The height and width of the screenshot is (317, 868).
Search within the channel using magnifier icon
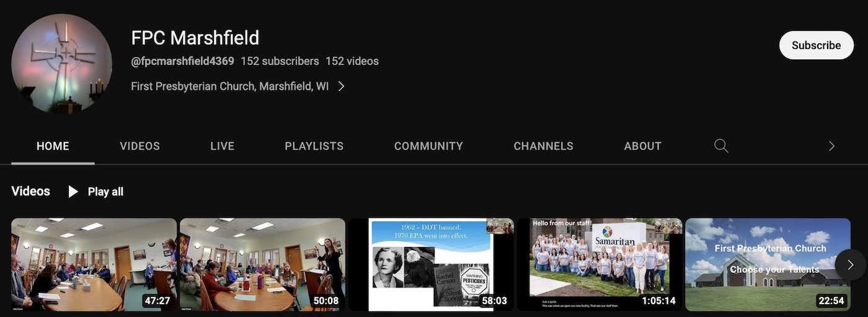pyautogui.click(x=721, y=146)
